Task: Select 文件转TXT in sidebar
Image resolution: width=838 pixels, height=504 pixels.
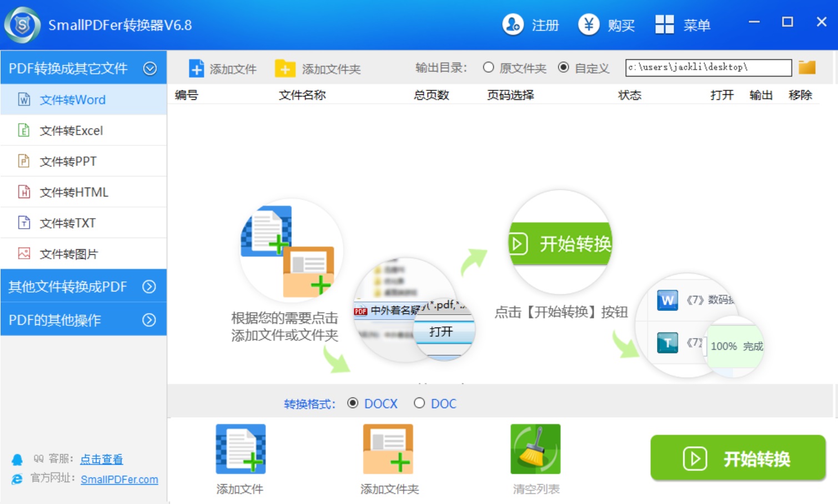Action: coord(83,223)
